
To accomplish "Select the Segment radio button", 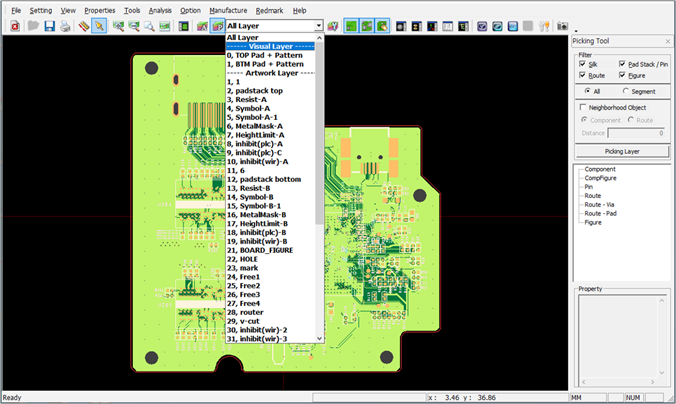I will pos(626,90).
